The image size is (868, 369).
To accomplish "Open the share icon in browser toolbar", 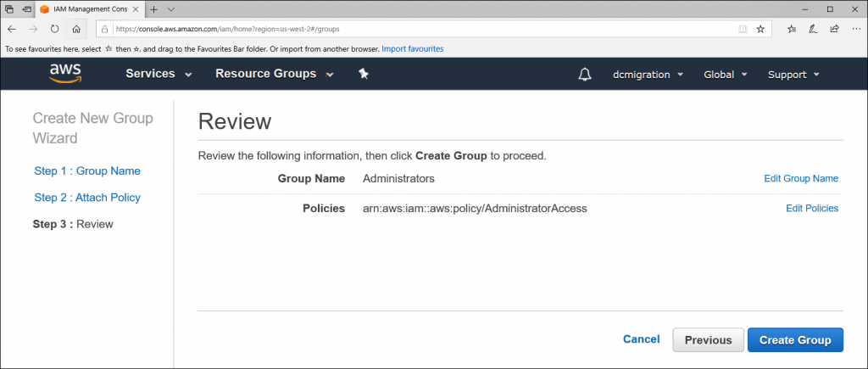I will point(834,28).
